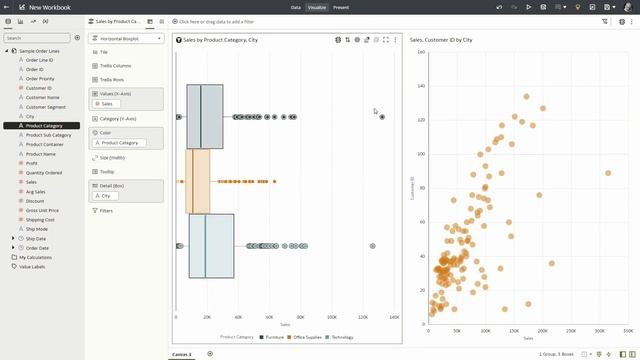The height and width of the screenshot is (360, 640).
Task: Click the add data icon next to Search
Action: (77, 38)
